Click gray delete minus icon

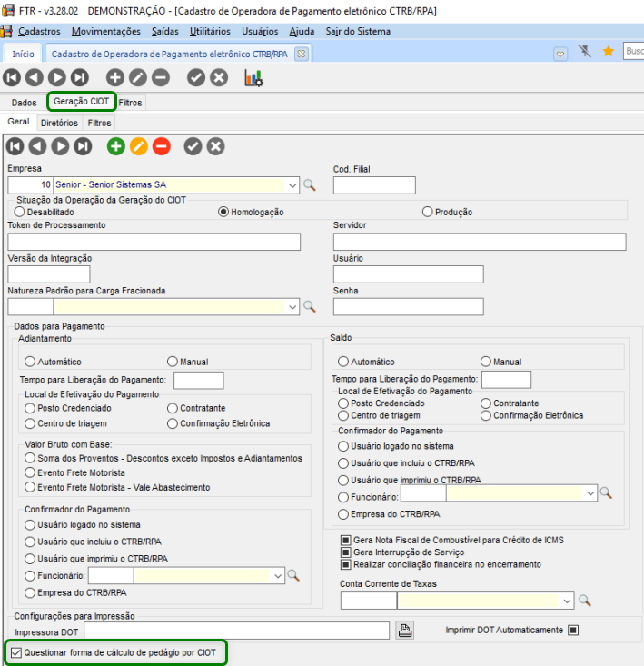coord(161,78)
